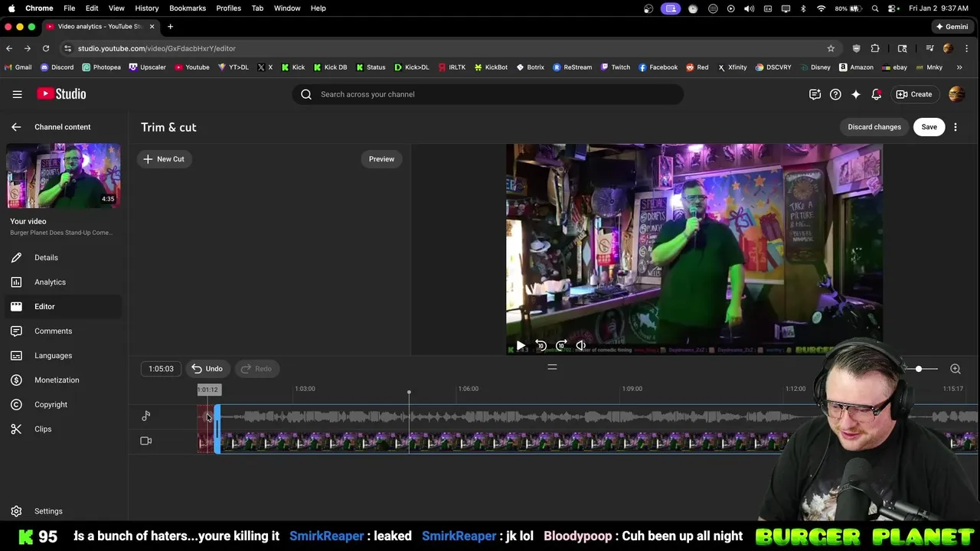The width and height of the screenshot is (980, 551).
Task: Select the Editor sidebar item
Action: tap(64, 307)
